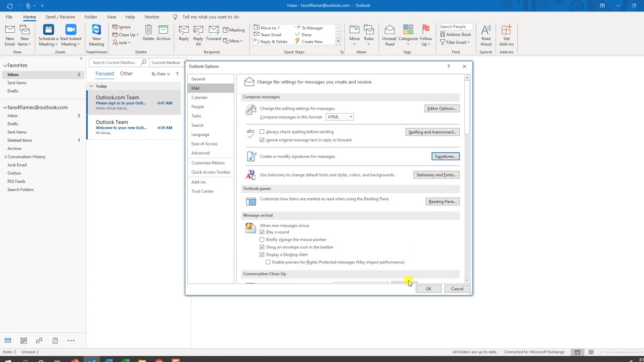Click Stationery and Fonts button
Screen dimensions: 644x362
click(x=436, y=175)
